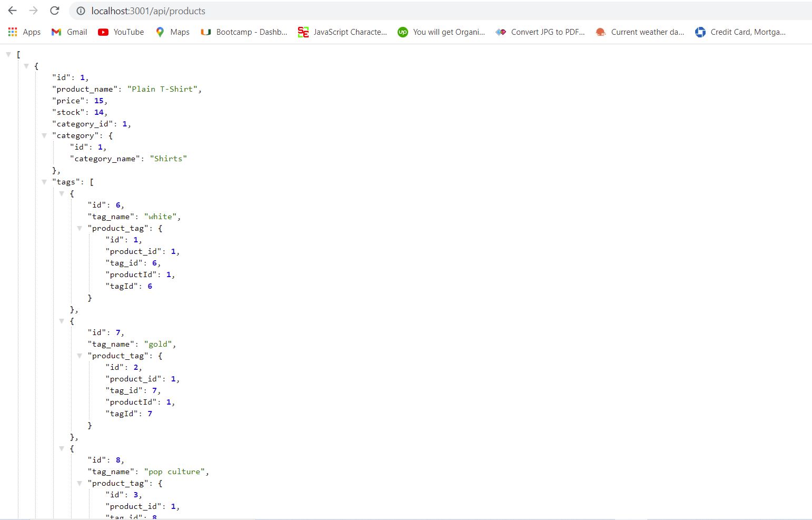The image size is (812, 520).
Task: Open the Bootcamp - Dashboard bookmark
Action: (x=243, y=32)
